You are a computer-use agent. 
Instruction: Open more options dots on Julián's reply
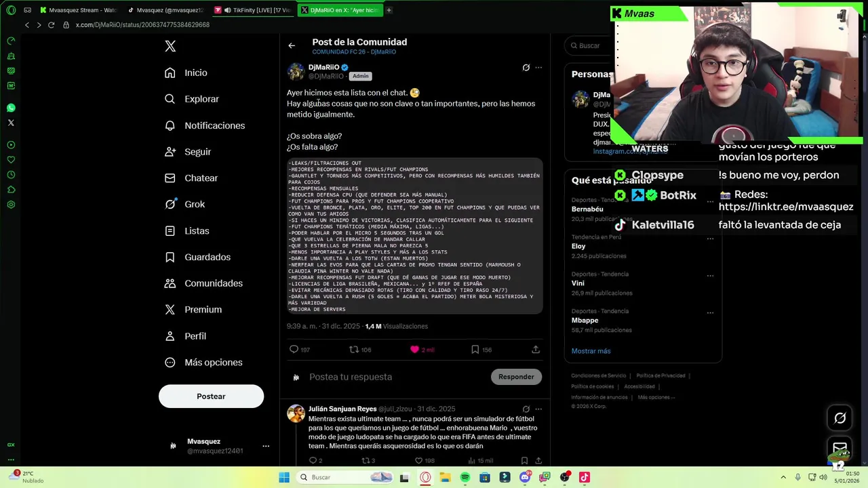pyautogui.click(x=538, y=409)
